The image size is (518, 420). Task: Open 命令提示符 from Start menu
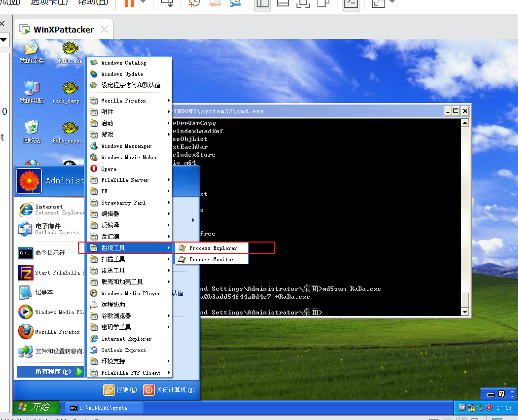pyautogui.click(x=50, y=253)
